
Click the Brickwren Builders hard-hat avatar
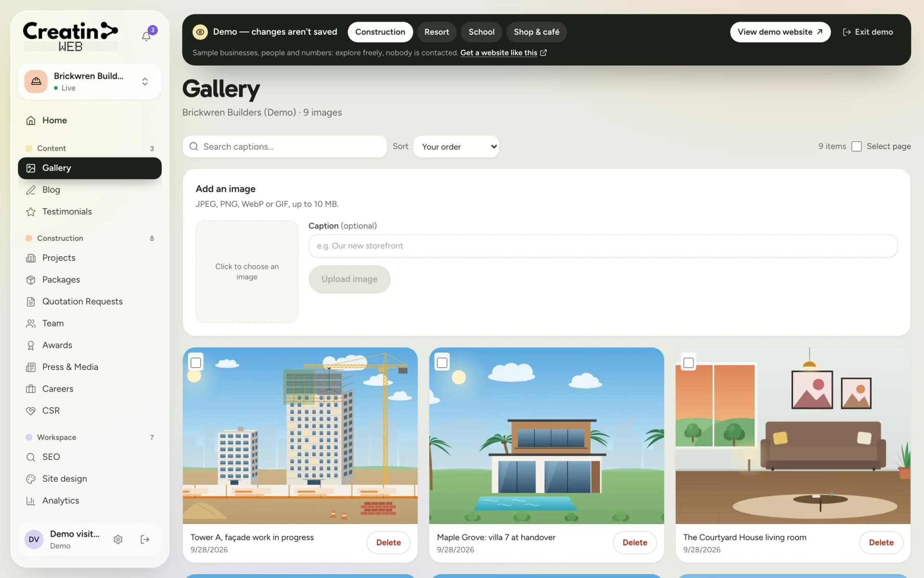pos(36,81)
